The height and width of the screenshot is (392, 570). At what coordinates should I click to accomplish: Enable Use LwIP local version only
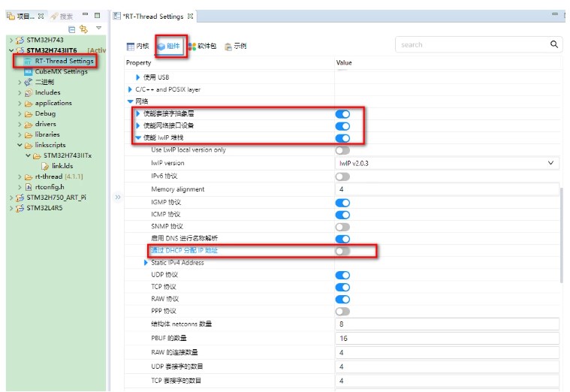click(x=342, y=150)
